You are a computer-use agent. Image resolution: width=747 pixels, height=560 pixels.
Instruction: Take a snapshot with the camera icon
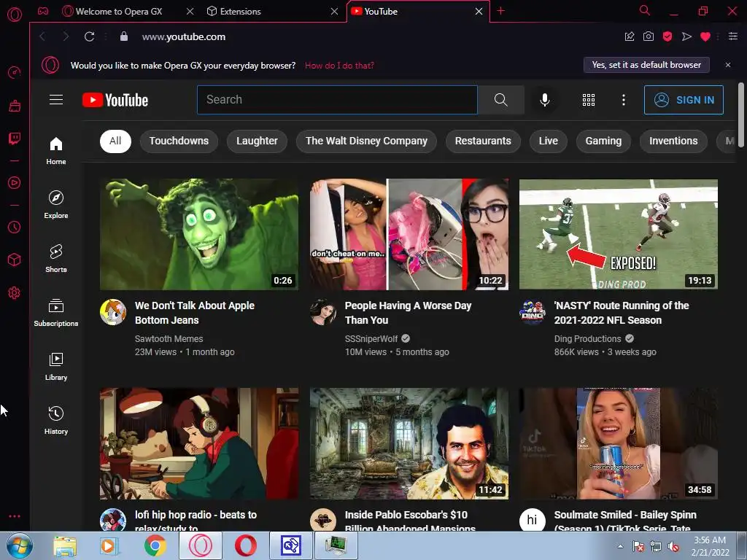649,36
